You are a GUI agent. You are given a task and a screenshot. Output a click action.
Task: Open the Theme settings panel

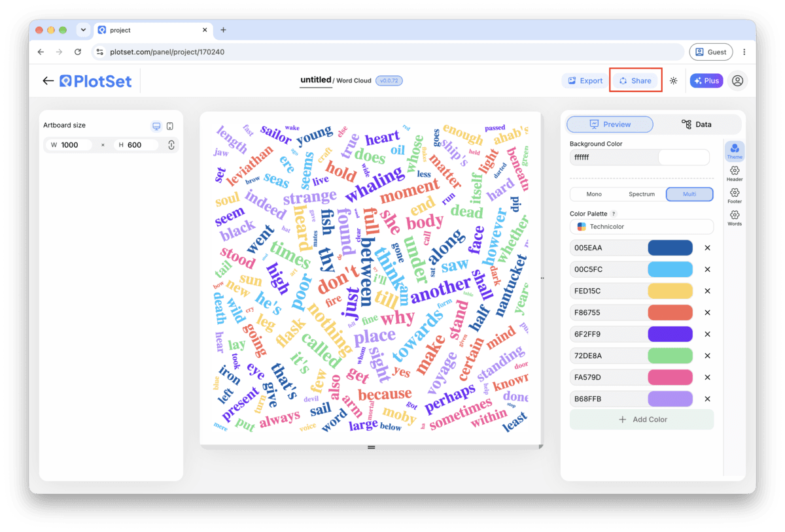[735, 152]
